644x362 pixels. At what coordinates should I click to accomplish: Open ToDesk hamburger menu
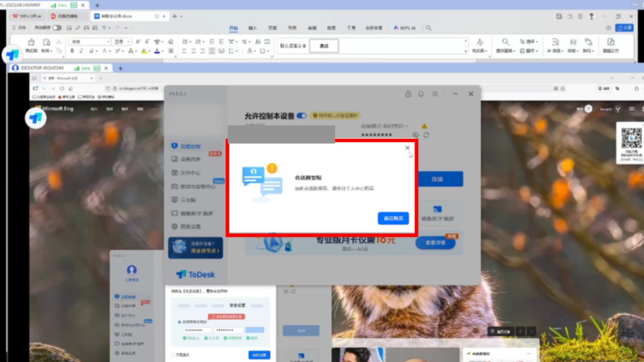point(435,94)
